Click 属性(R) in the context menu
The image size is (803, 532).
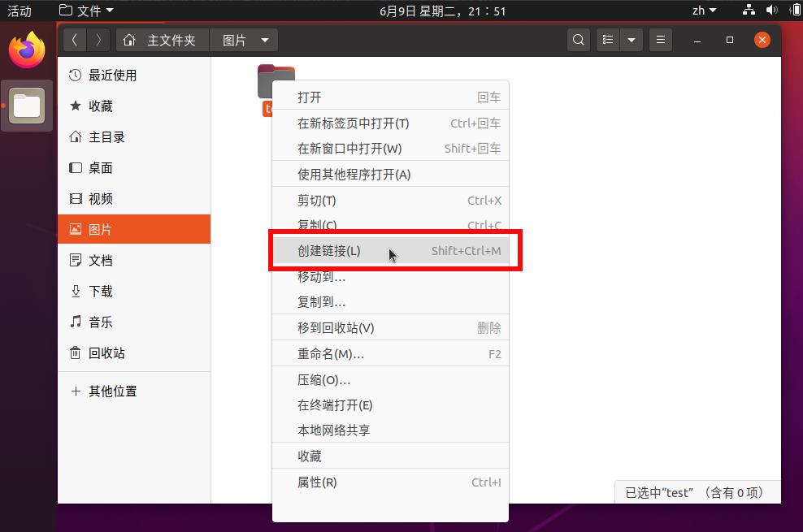[x=317, y=482]
